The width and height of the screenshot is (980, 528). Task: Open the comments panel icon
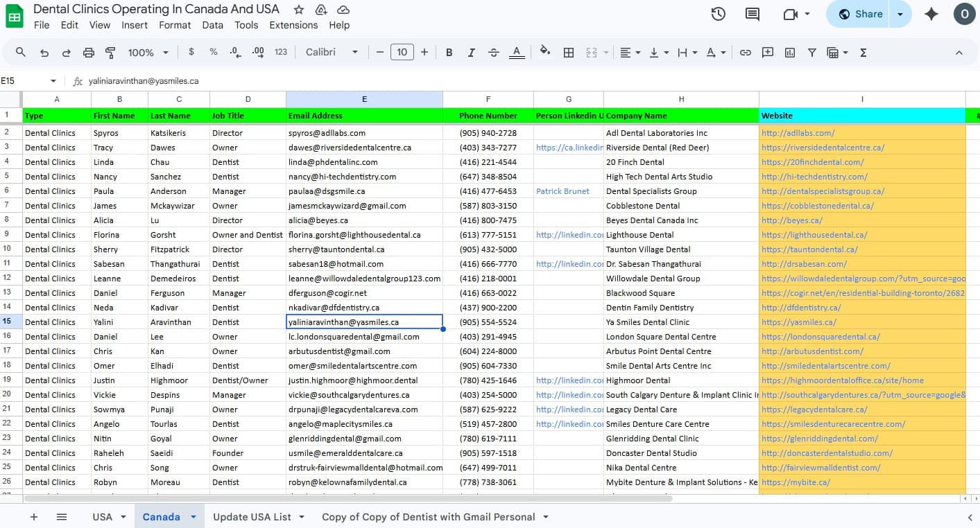[752, 14]
